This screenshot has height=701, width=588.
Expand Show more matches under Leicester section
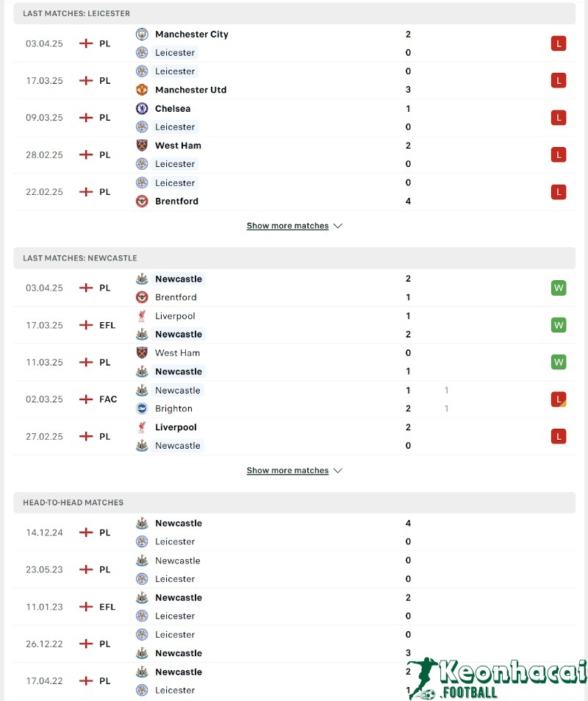pos(287,226)
